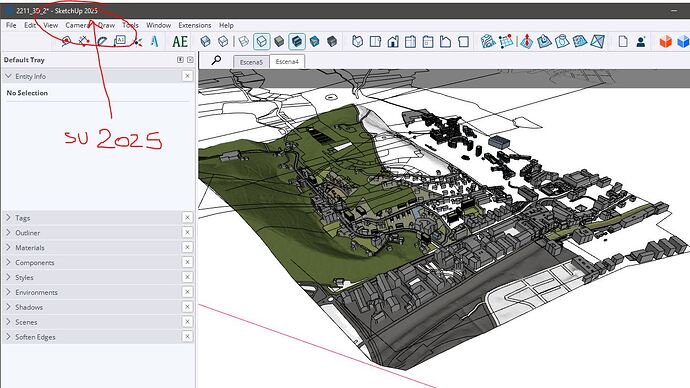Switch to Front view house icon
This screenshot has height=388, width=690.
(393, 42)
